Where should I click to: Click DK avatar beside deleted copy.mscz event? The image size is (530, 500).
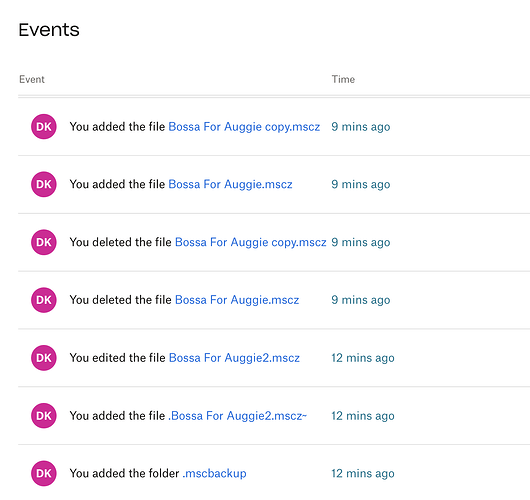[x=44, y=242]
